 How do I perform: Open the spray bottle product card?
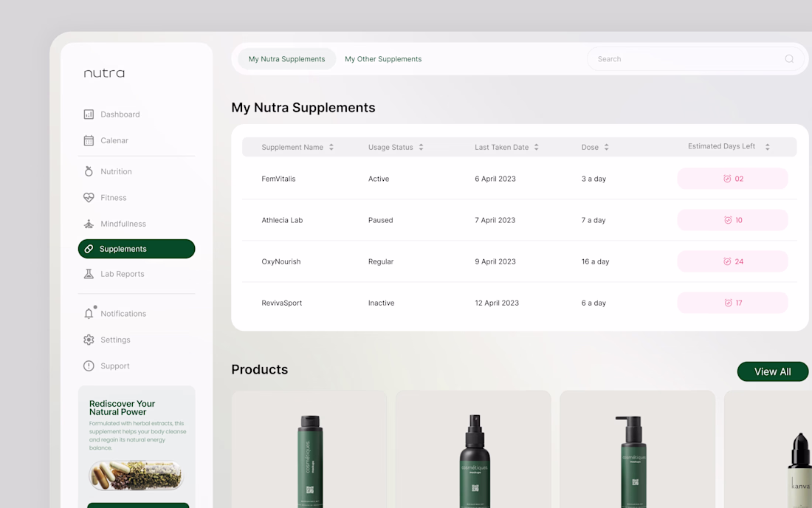[473, 450]
